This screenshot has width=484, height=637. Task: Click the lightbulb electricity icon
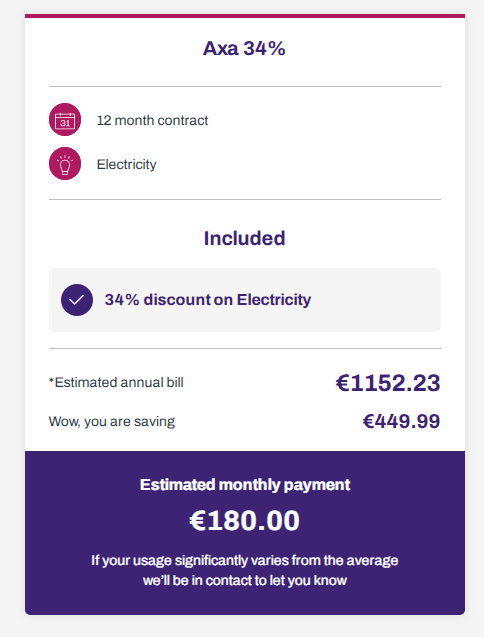(65, 163)
